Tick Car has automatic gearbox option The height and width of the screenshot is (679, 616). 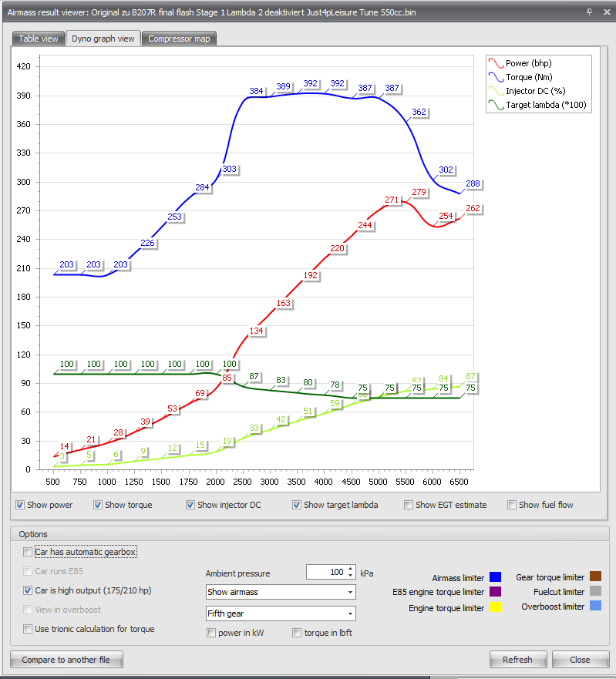coord(28,552)
